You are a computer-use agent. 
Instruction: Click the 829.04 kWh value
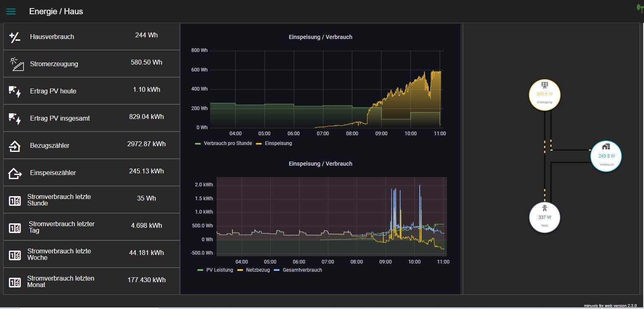click(x=146, y=117)
